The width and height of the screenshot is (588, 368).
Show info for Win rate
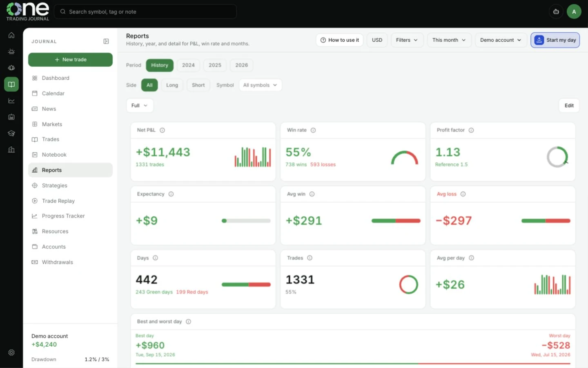tap(313, 130)
